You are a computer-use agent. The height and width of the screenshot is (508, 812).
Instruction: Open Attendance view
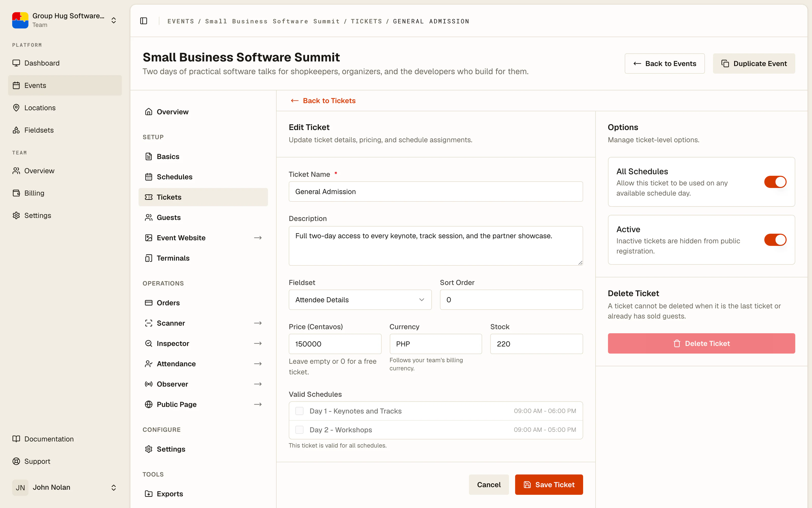click(203, 363)
